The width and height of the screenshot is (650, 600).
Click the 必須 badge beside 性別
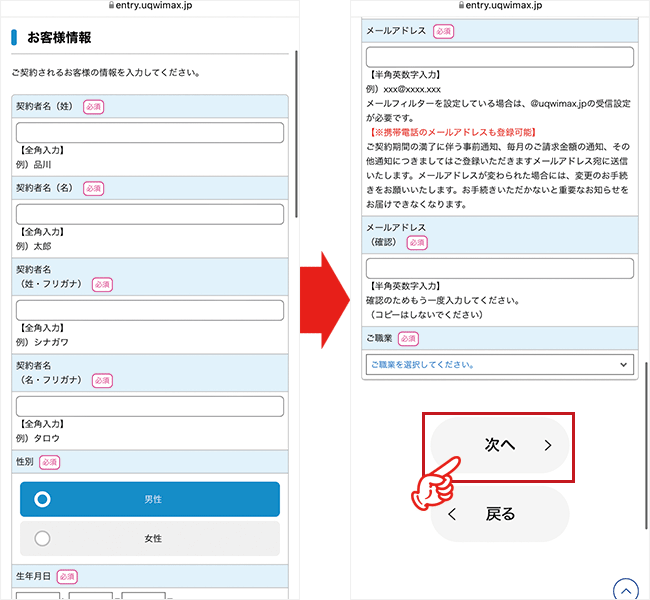pos(50,462)
